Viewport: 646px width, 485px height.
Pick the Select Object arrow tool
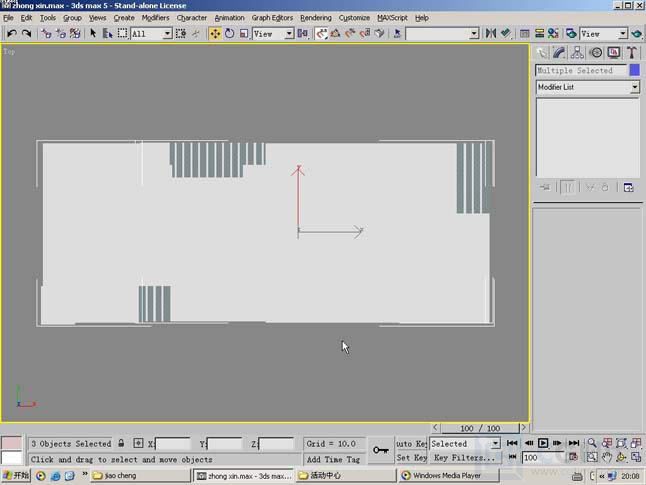pos(93,33)
